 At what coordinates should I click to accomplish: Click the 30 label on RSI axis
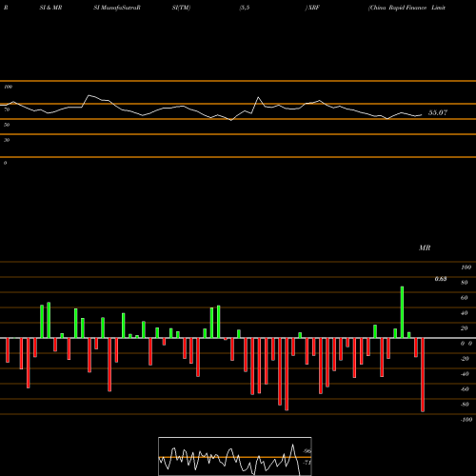(x=7, y=140)
